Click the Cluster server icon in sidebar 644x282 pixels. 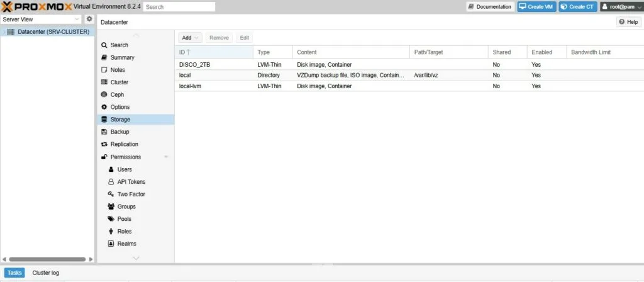(104, 82)
